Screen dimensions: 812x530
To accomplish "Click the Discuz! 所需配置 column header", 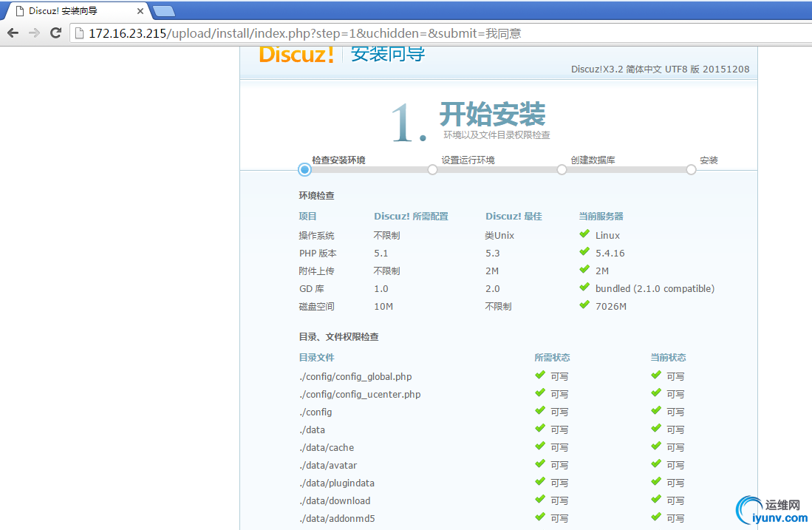I will 412,217.
